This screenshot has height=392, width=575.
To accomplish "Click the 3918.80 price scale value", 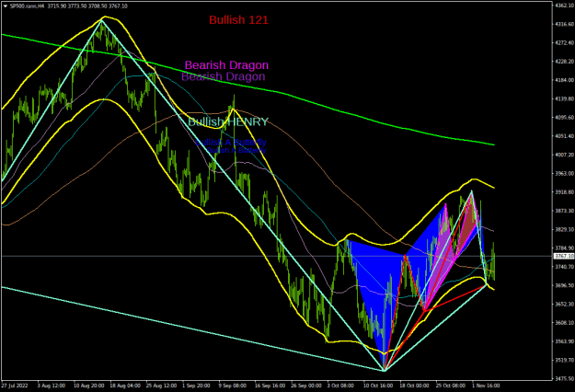I will [x=564, y=191].
